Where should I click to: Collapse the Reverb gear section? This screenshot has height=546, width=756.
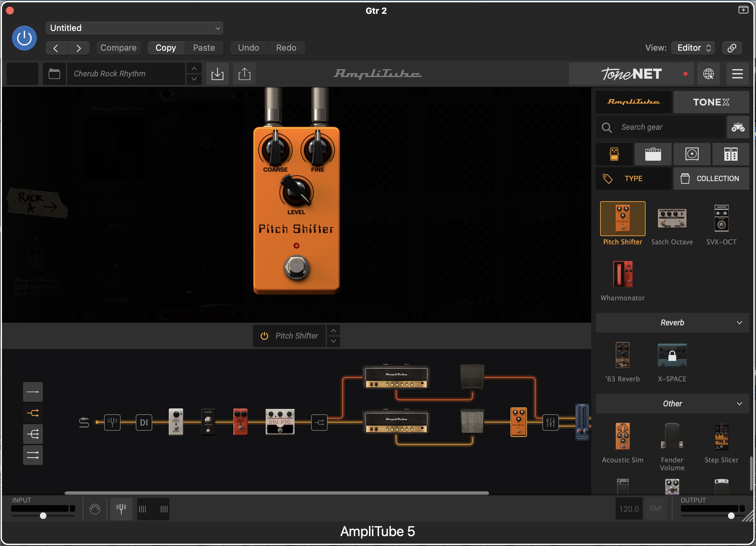(x=739, y=322)
